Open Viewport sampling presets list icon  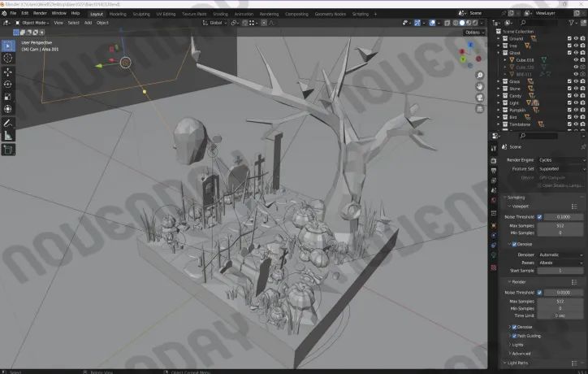[574, 207]
